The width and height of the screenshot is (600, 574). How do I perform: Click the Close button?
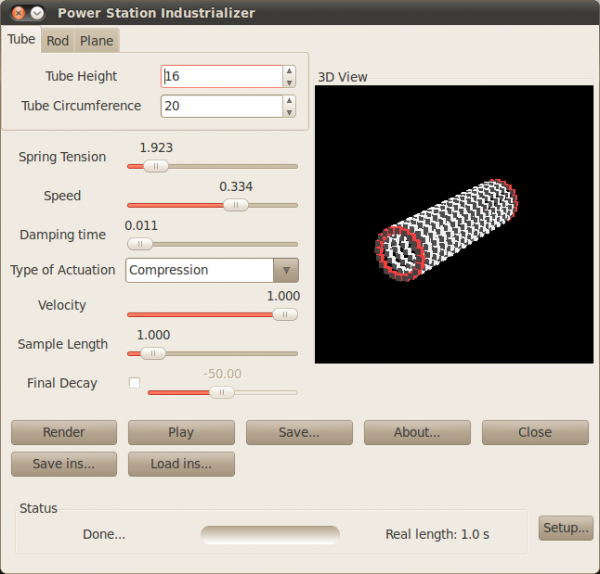click(x=535, y=432)
